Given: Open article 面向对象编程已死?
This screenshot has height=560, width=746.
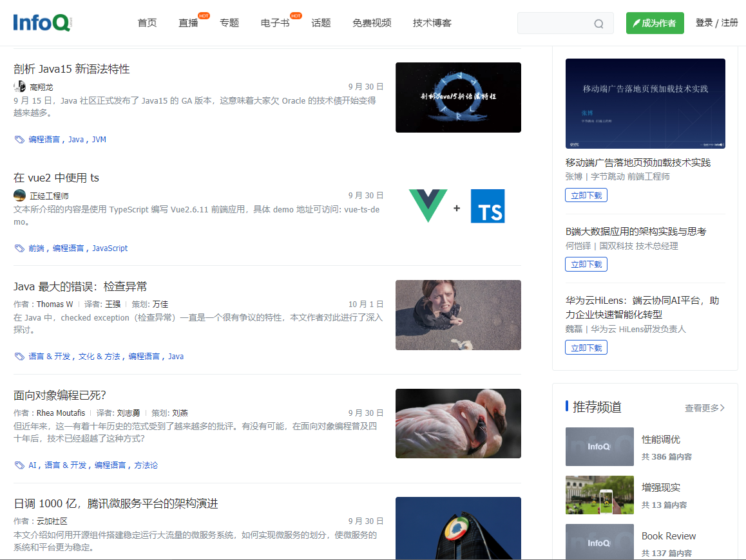Looking at the screenshot, I should coord(59,395).
